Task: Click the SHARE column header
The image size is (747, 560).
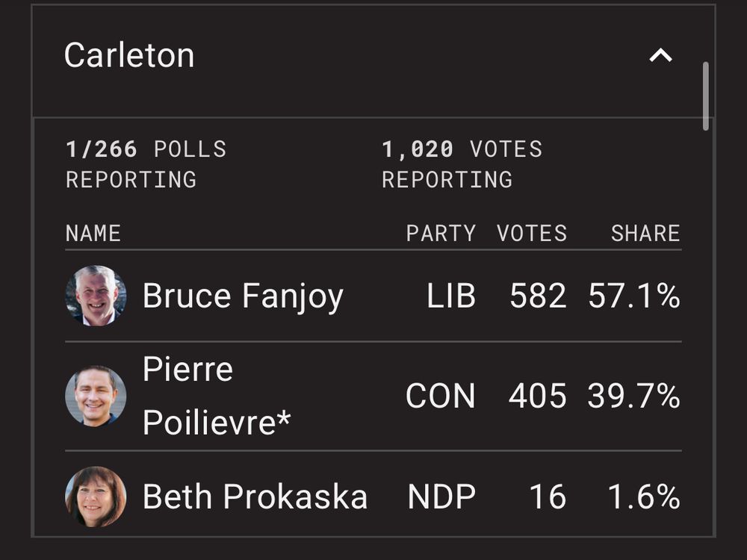Action: click(x=645, y=233)
